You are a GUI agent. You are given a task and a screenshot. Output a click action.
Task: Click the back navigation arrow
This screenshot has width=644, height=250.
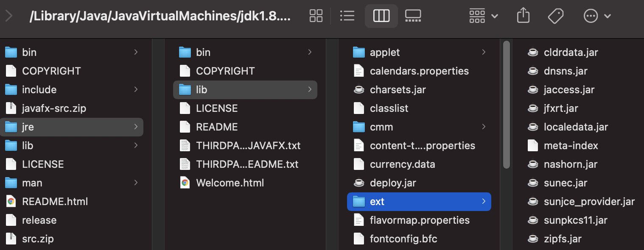pyautogui.click(x=8, y=16)
